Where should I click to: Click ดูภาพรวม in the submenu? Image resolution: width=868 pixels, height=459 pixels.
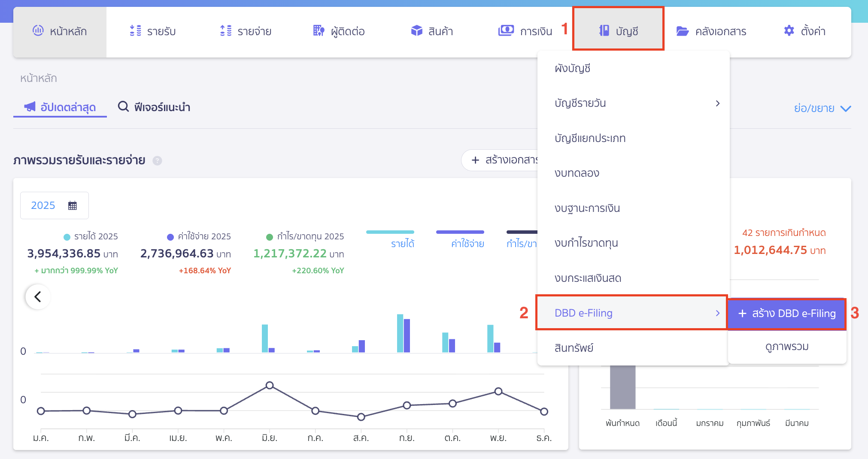[787, 347]
